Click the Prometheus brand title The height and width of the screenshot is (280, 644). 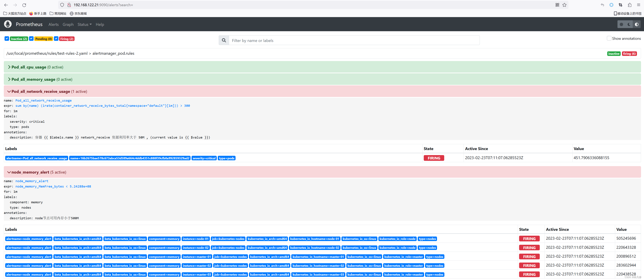pos(29,24)
